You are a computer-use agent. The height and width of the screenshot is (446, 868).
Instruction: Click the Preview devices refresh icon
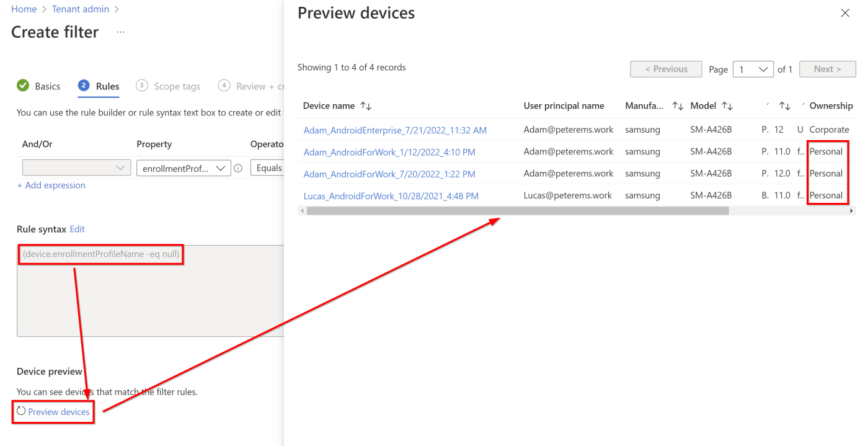(x=21, y=411)
